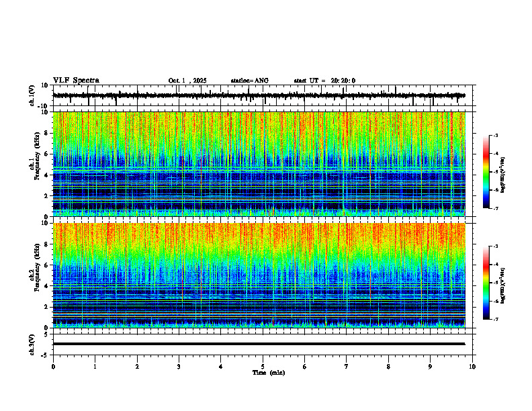This screenshot has width=532, height=411.
Task: Click the ch.2 colorbar '-7' tick label
Action: pos(496,320)
